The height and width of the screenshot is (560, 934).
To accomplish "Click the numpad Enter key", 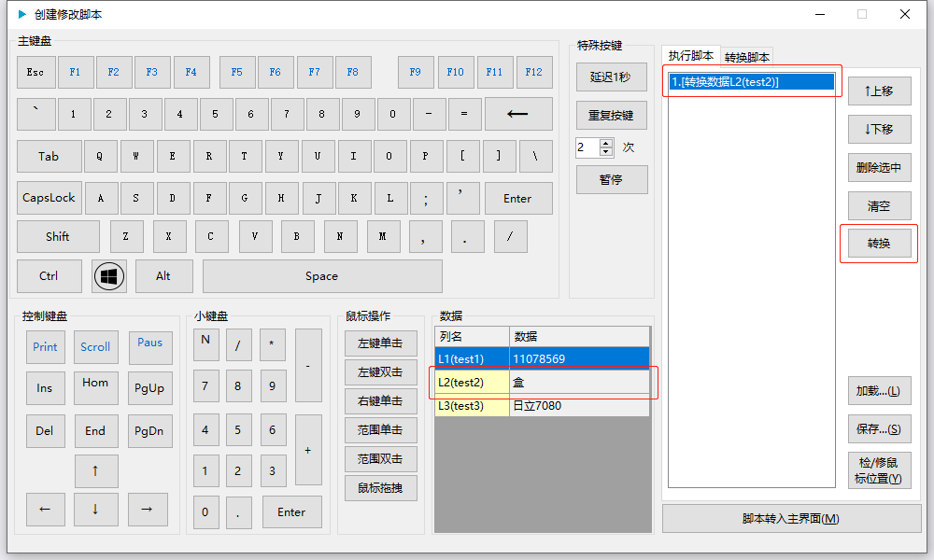I will [291, 511].
